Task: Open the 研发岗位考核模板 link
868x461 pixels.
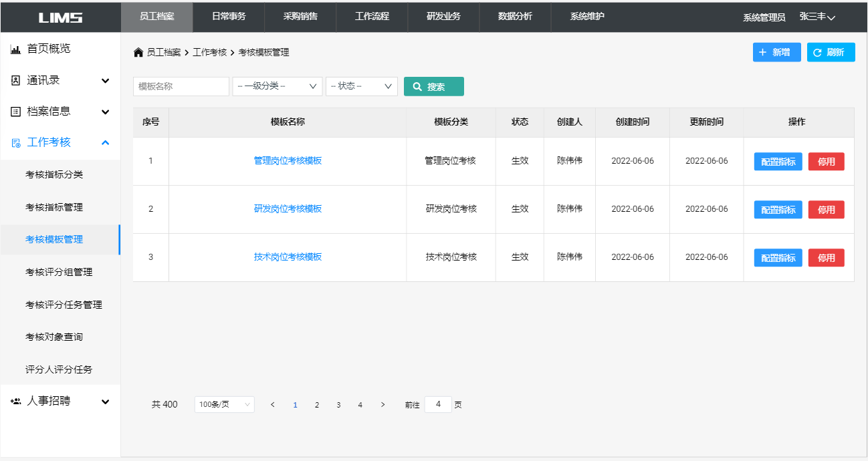Action: coord(288,209)
